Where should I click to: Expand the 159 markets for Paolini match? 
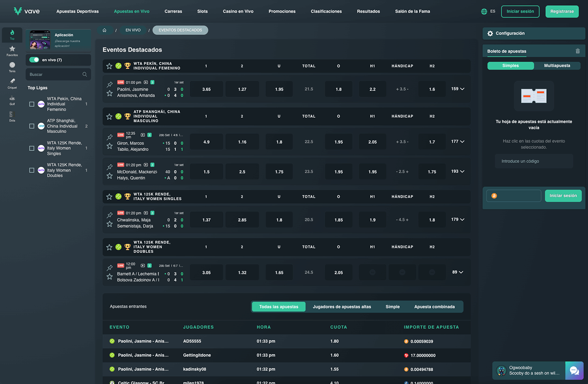[x=458, y=89]
